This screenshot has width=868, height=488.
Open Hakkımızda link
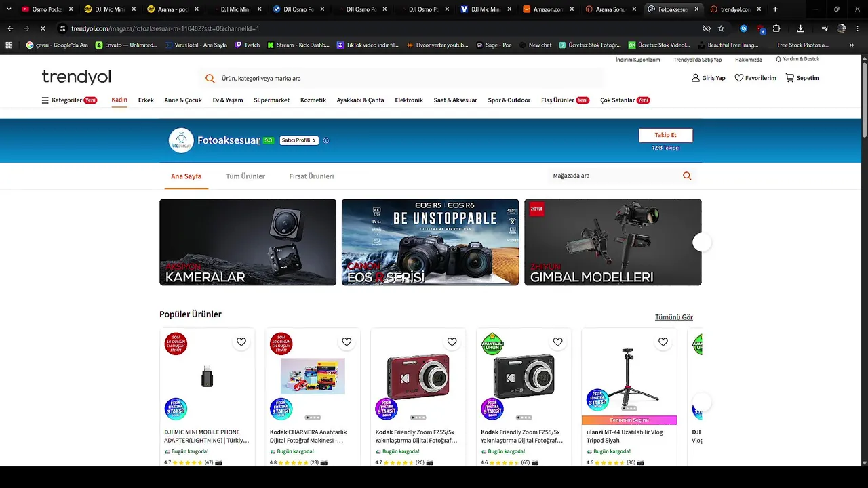click(749, 60)
